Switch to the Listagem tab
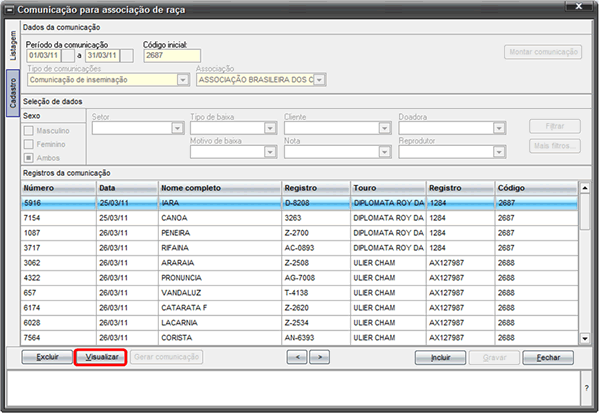 pos(13,45)
